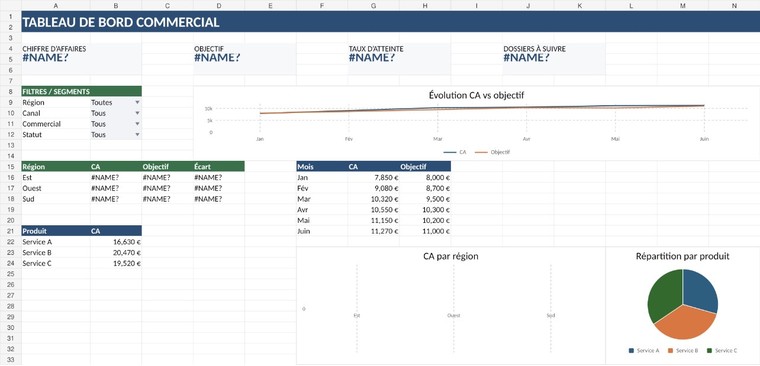Click the Objectif #NAME? cell for Ouest

[168, 188]
